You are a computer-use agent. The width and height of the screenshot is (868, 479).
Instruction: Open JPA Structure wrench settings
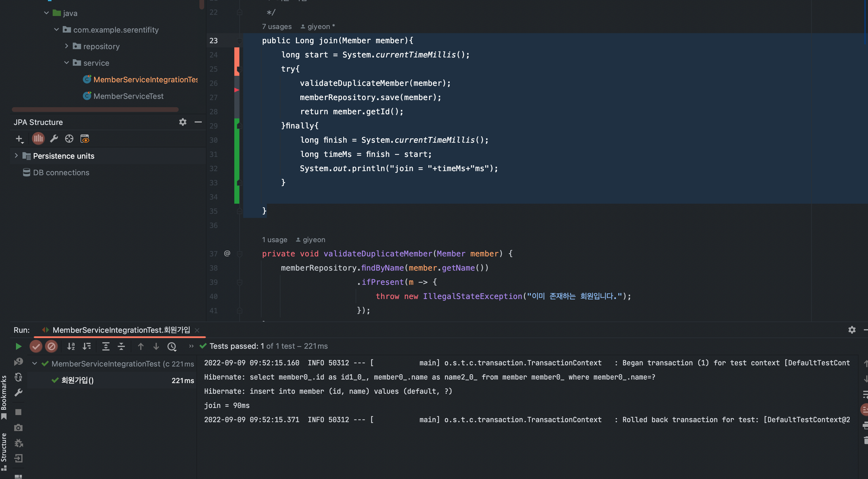coord(54,139)
